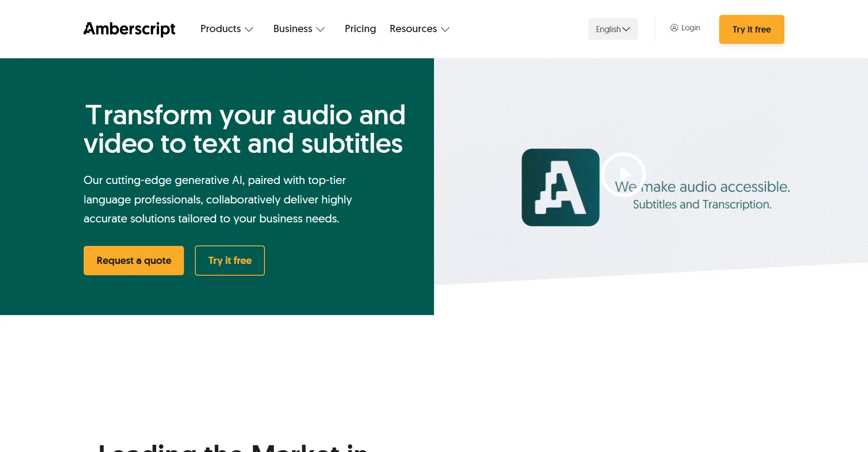Click the generative AI description paragraph
868x452 pixels.
[x=217, y=200]
